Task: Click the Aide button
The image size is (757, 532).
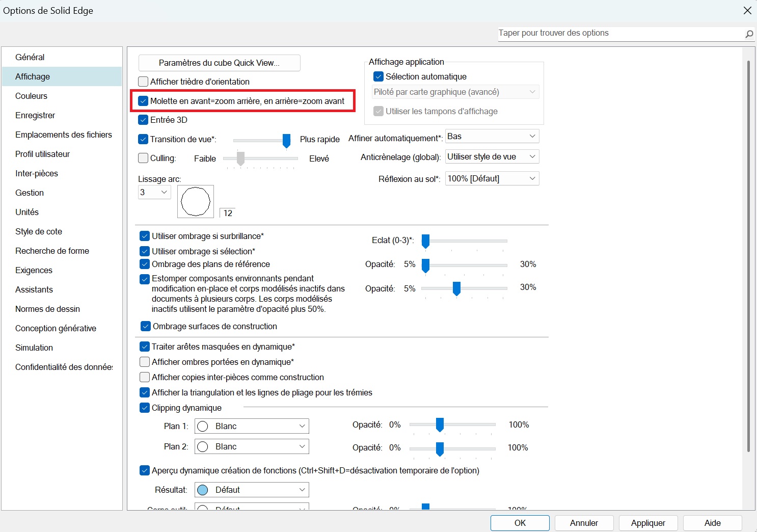Action: coord(713,523)
